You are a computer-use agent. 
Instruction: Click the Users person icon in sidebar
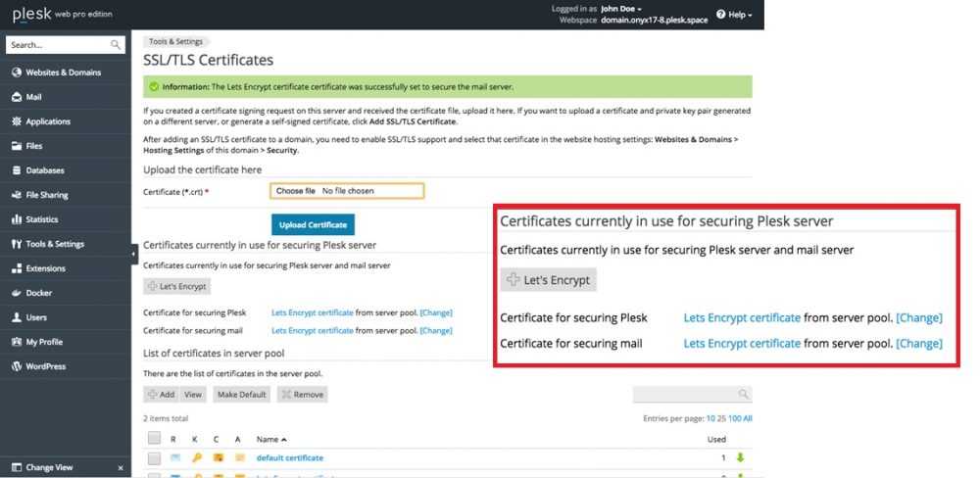click(x=17, y=317)
